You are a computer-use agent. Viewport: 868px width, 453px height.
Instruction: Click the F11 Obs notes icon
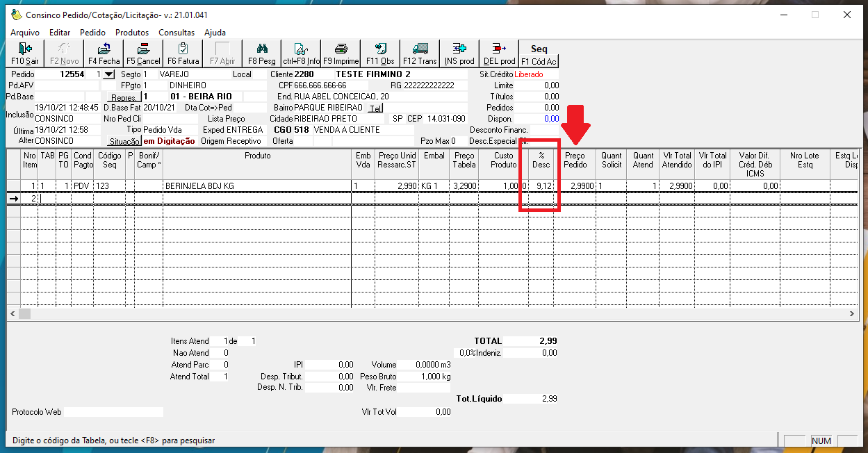point(380,49)
